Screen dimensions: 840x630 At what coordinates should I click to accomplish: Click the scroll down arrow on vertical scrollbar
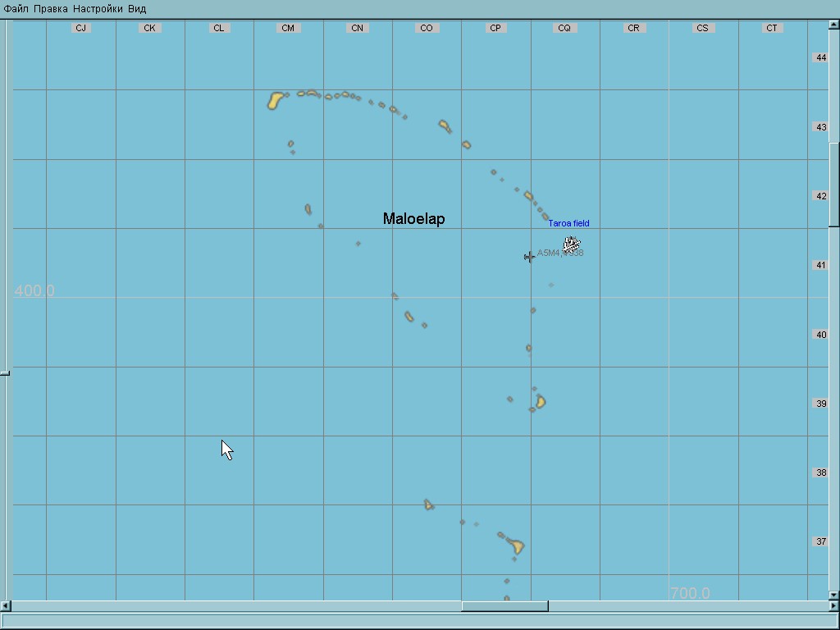(x=834, y=595)
